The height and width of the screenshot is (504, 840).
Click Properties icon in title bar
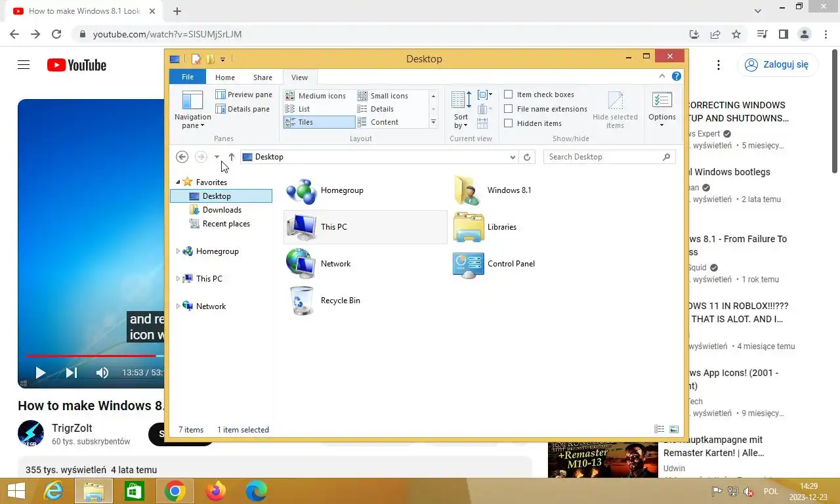pyautogui.click(x=196, y=59)
